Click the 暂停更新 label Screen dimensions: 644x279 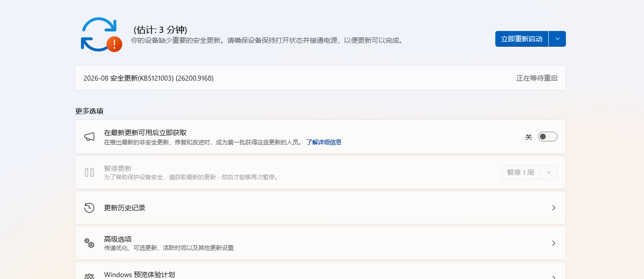[x=118, y=168]
